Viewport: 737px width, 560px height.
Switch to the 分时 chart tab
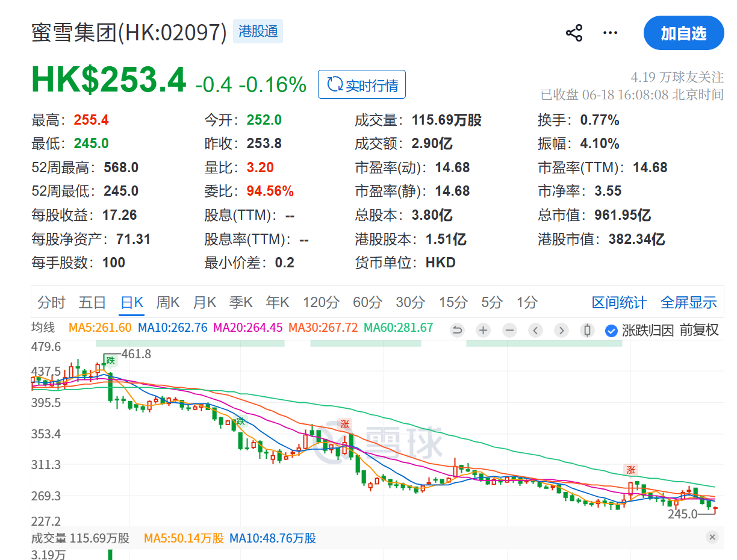coord(51,302)
